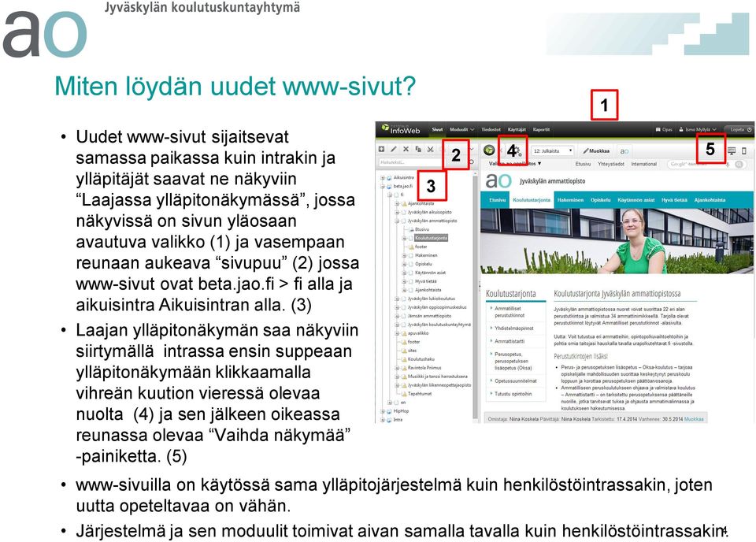Click the folder icon beside sites
Viewport: 756px width, 542px height.
coord(405,351)
